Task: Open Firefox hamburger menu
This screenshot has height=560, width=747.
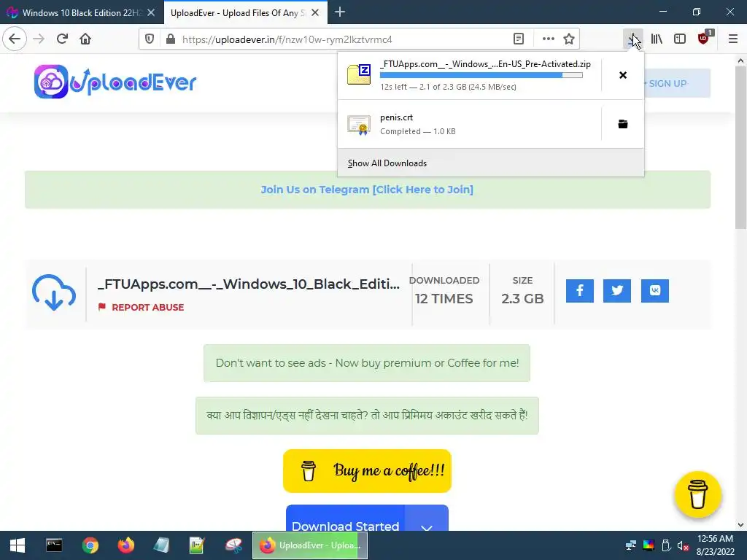Action: [733, 39]
